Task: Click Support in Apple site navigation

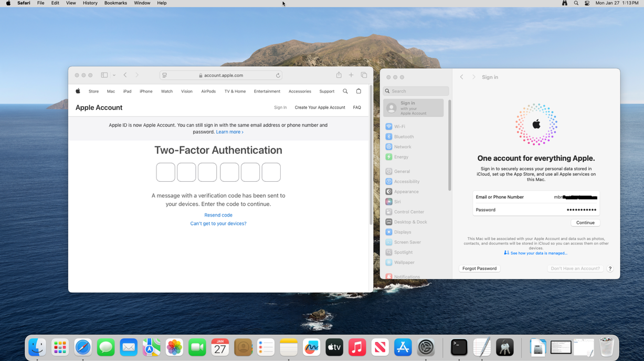Action: click(326, 91)
